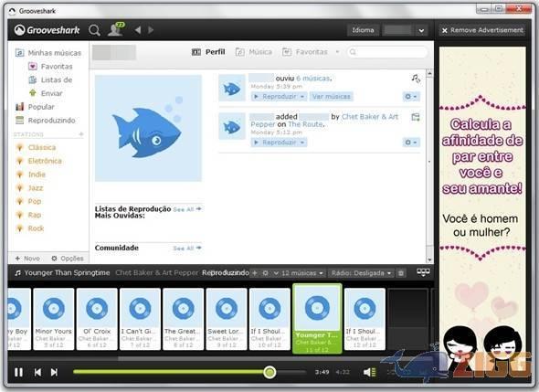See All Listas de Reprodução
Viewport: 539px width, 392px height.
187,209
